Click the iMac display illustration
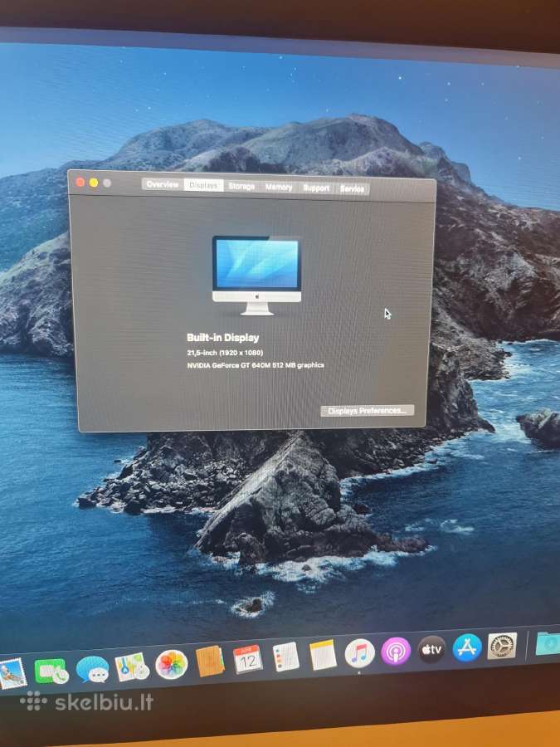Viewport: 560px width, 747px height. (x=256, y=276)
